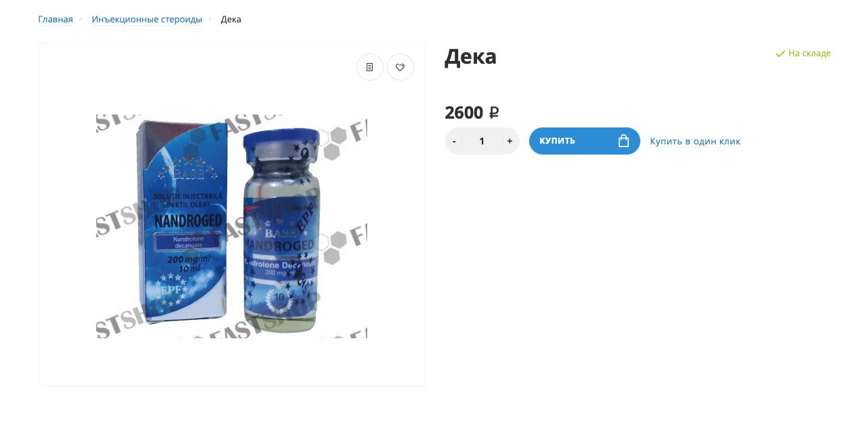This screenshot has width=868, height=421.
Task: Click the green checkmark beside На складе
Action: pyautogui.click(x=780, y=54)
